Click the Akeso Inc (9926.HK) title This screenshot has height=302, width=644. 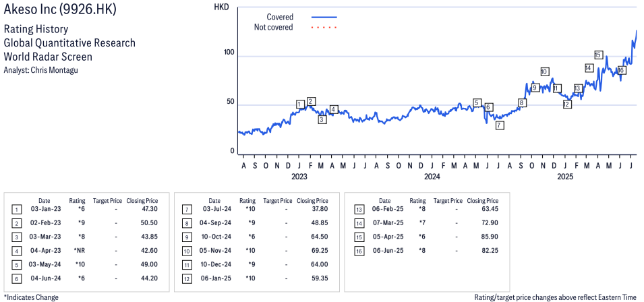(60, 10)
